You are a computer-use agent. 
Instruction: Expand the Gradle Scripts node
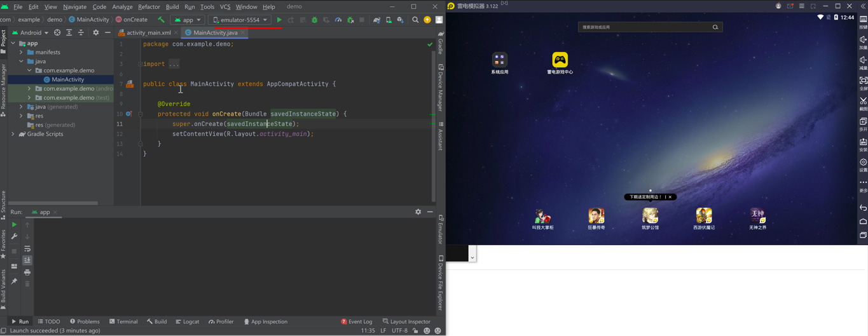(13, 134)
